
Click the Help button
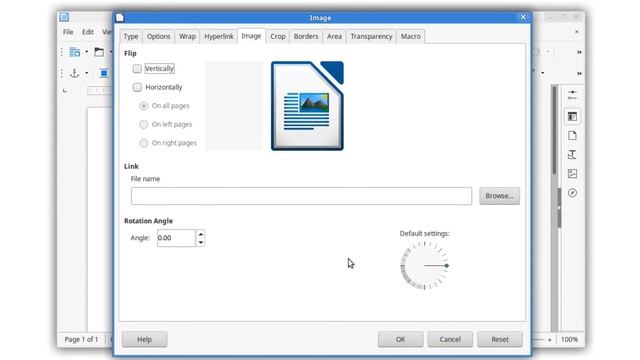pyautogui.click(x=144, y=339)
